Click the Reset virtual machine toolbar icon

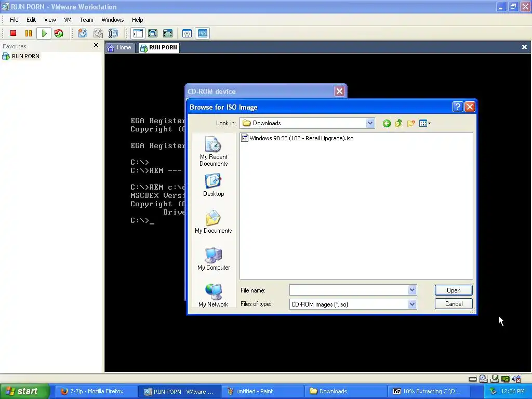point(59,33)
